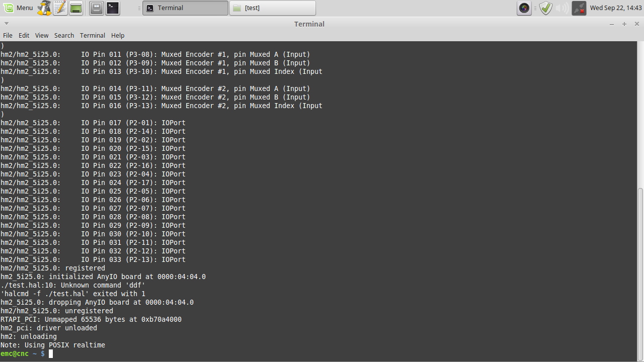Screen dimensions: 644x362
Task: Open the update manager shield icon
Action: [546, 8]
